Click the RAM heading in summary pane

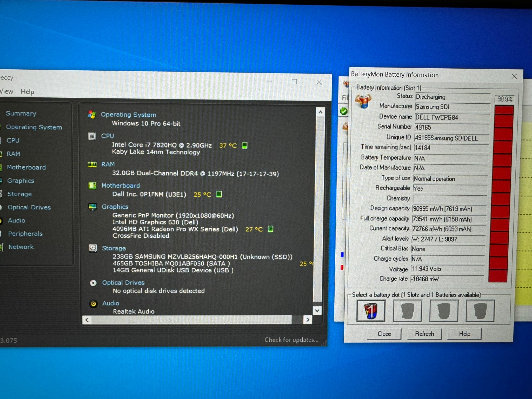(108, 164)
